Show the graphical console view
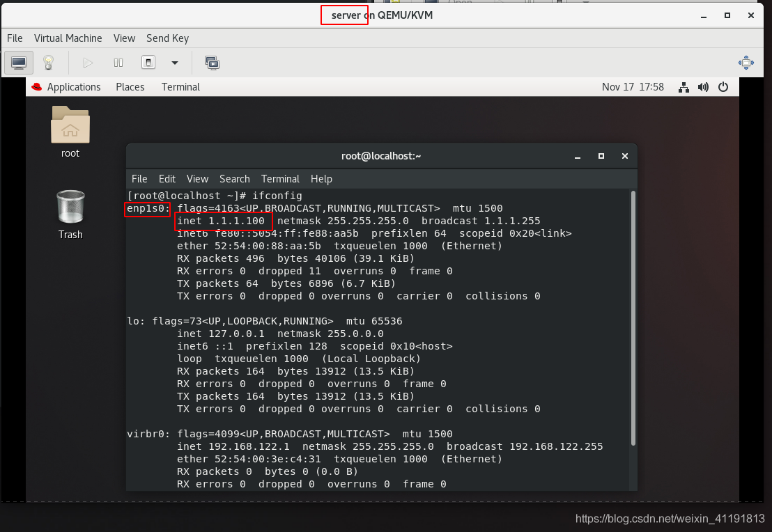Viewport: 772px width, 532px height. 19,63
